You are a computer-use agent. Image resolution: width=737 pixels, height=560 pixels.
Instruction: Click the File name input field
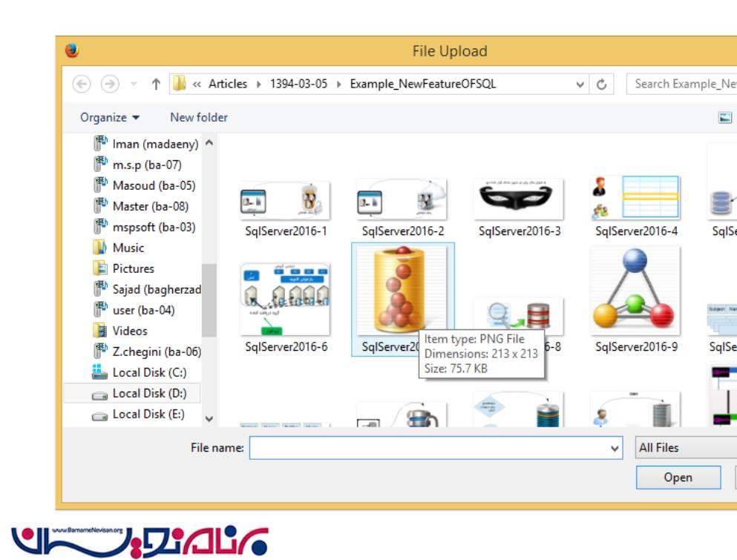[x=436, y=448]
